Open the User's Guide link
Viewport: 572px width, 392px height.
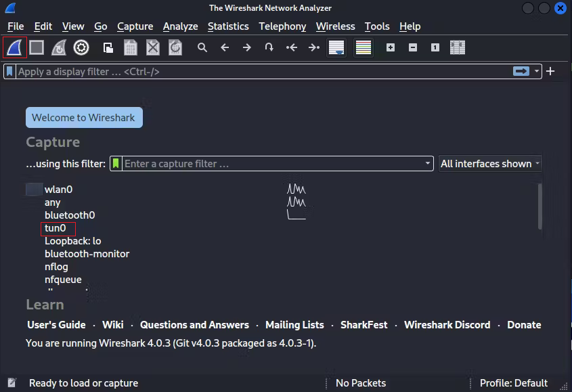(x=56, y=325)
